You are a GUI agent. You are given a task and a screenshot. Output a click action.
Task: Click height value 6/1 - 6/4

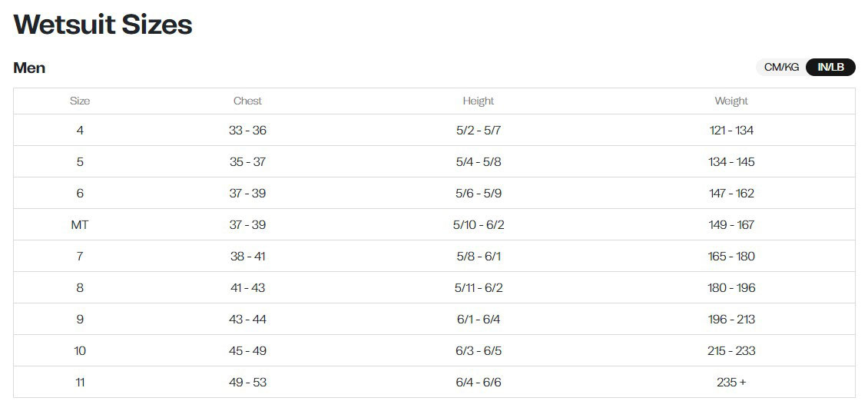pyautogui.click(x=479, y=320)
